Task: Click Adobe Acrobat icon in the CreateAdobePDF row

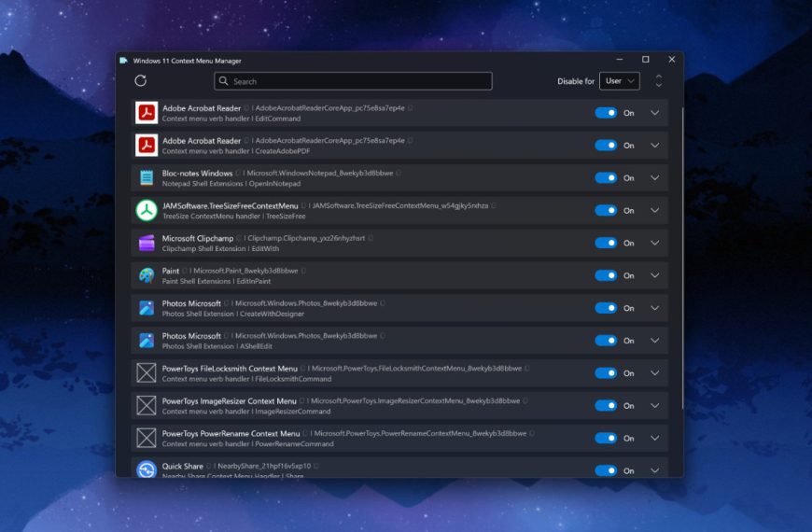Action: pos(147,146)
